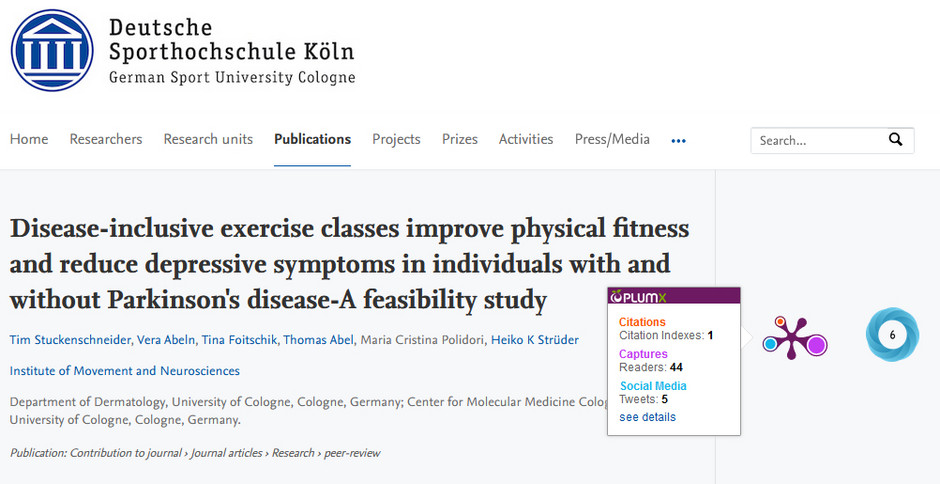Click the Altmetric donut badge showing 6

tap(892, 335)
